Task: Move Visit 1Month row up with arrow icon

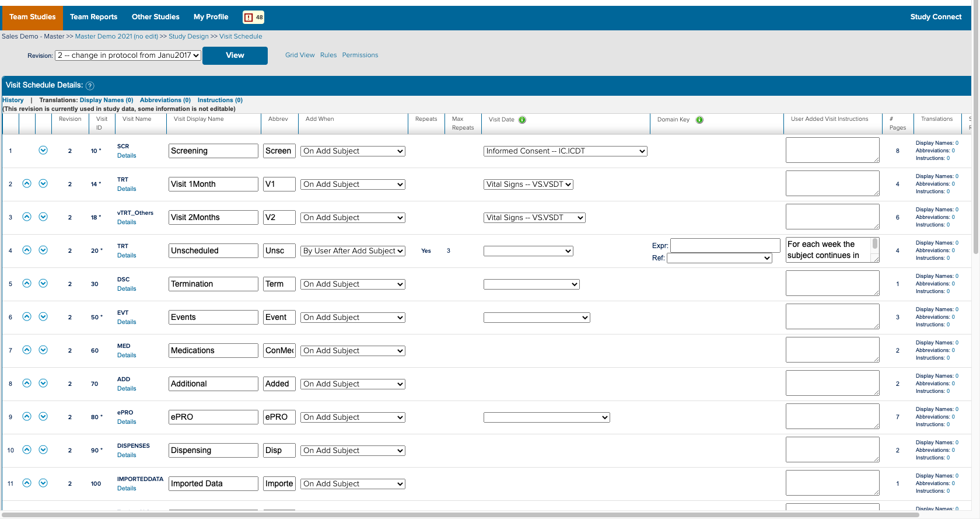Action: coord(27,184)
